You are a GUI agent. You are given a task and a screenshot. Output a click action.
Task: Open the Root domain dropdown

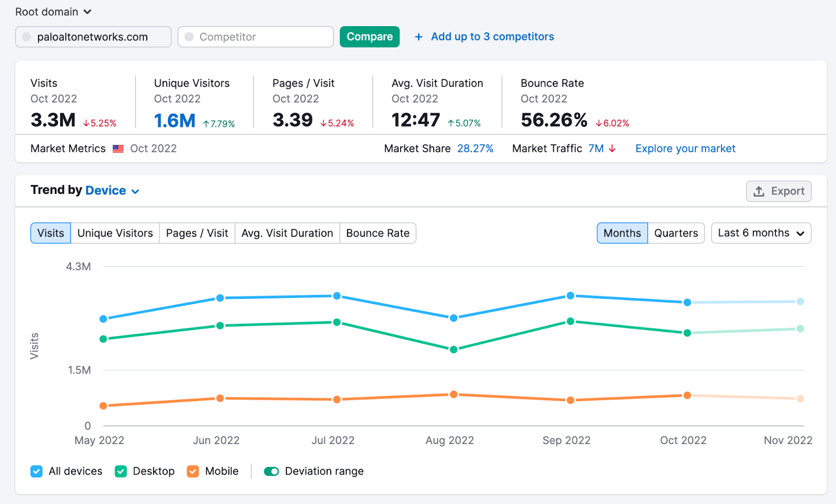(53, 11)
